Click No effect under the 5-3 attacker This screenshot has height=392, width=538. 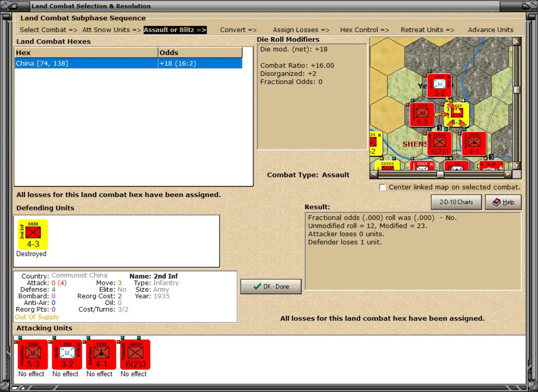(x=31, y=374)
